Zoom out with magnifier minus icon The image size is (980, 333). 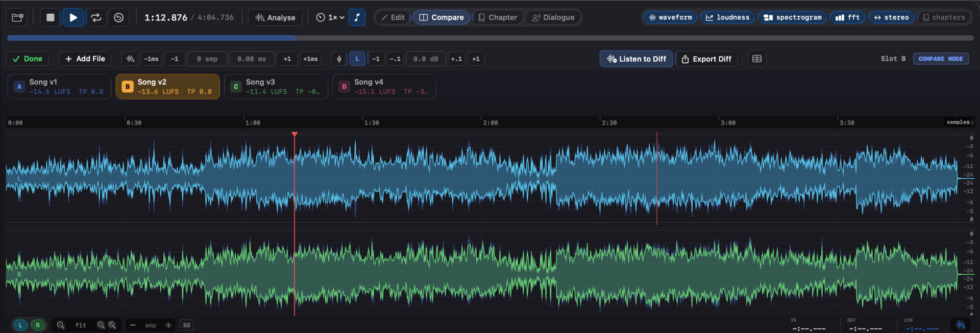61,325
